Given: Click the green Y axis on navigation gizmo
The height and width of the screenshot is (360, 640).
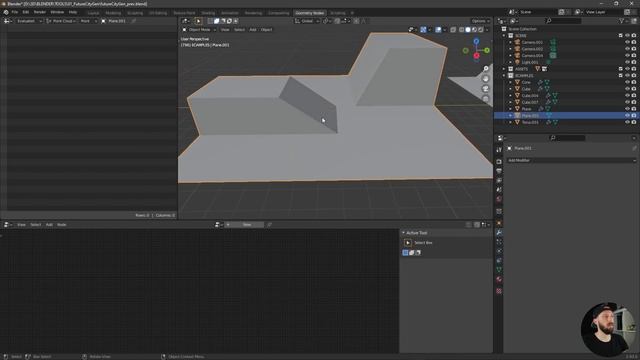Looking at the screenshot, I should pyautogui.click(x=487, y=50).
